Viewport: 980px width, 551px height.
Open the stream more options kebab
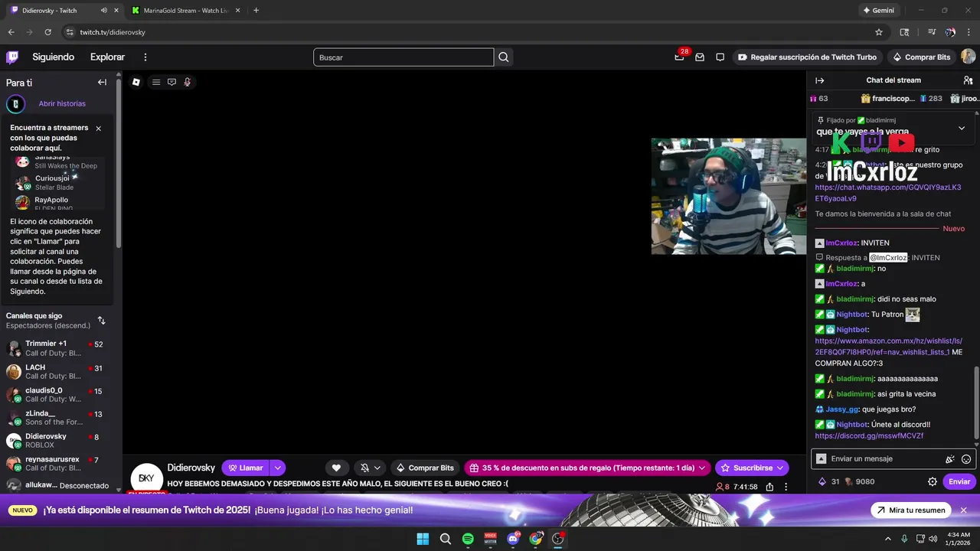pos(786,487)
